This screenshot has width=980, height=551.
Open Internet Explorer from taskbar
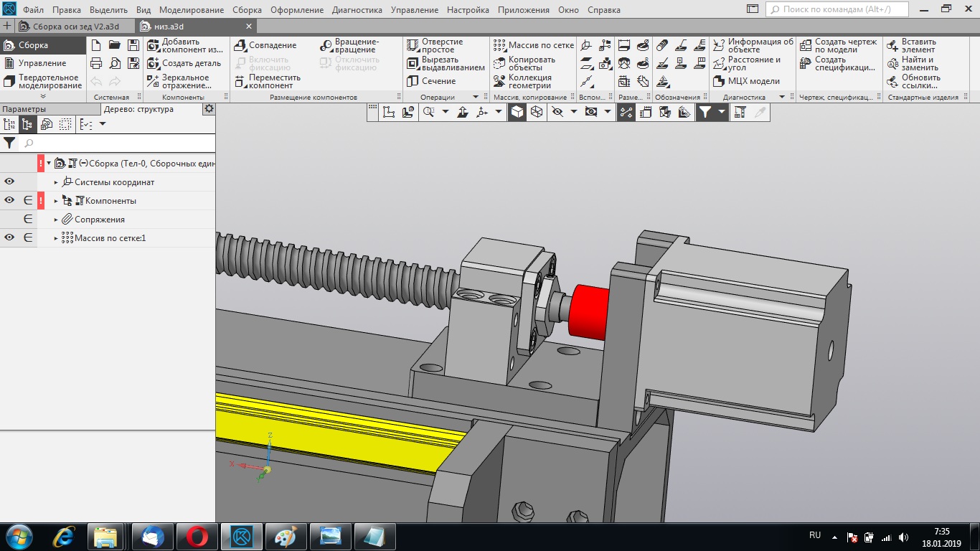point(64,537)
